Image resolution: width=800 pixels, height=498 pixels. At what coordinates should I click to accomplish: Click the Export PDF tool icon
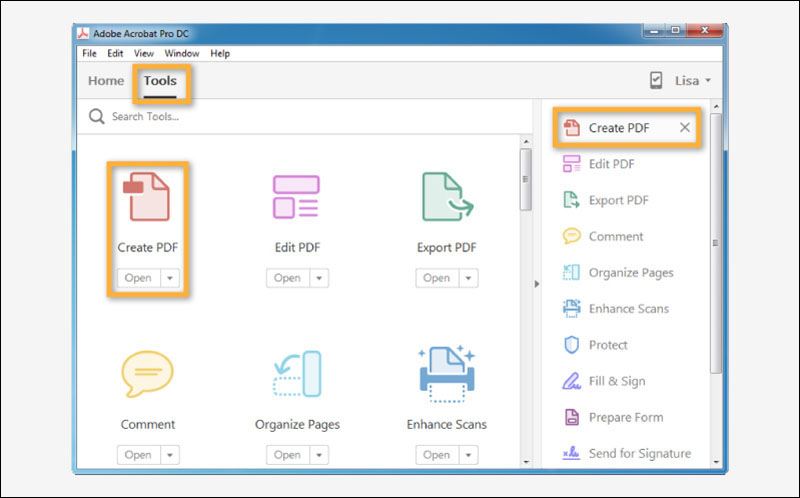[x=446, y=196]
